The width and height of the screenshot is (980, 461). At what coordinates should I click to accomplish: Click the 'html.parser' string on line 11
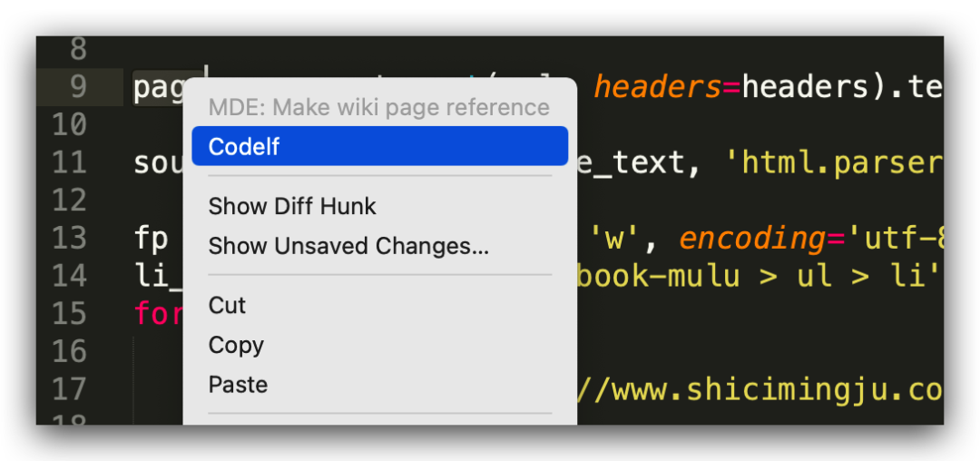coord(833,163)
